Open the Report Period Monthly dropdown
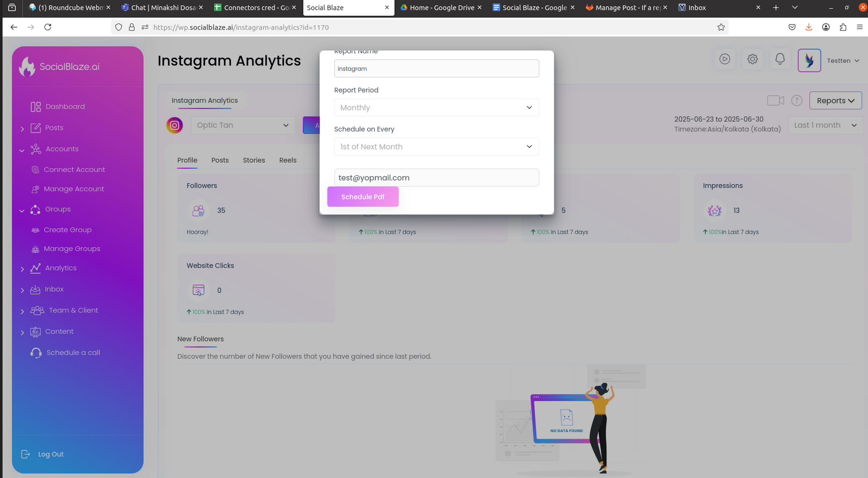The height and width of the screenshot is (478, 868). point(437,107)
